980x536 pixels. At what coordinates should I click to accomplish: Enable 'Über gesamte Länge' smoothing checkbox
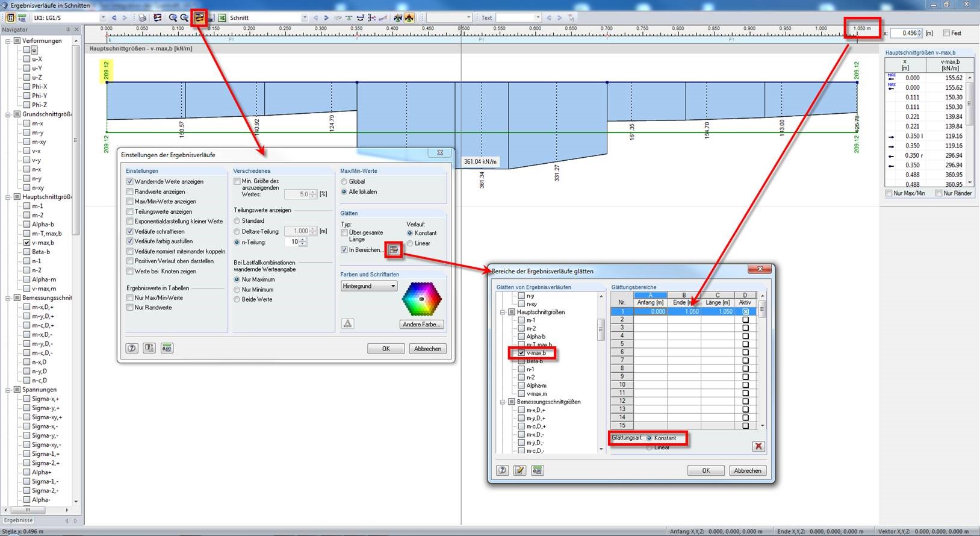pyautogui.click(x=344, y=232)
